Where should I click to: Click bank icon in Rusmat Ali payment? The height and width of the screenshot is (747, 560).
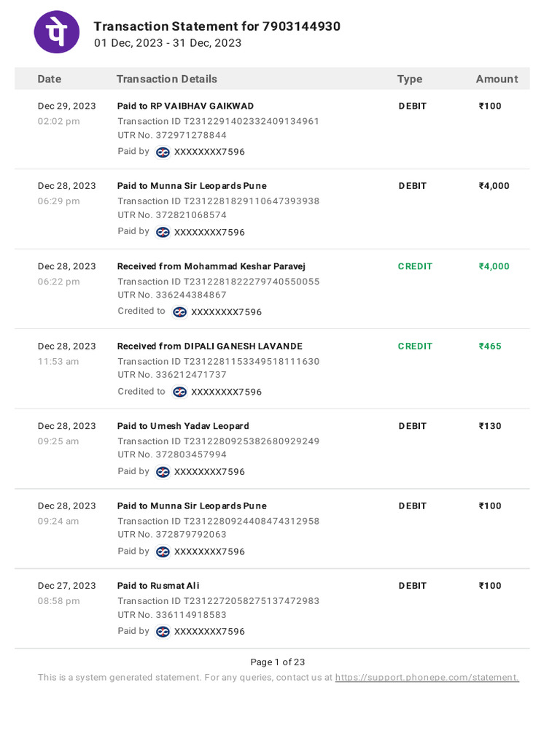click(163, 632)
